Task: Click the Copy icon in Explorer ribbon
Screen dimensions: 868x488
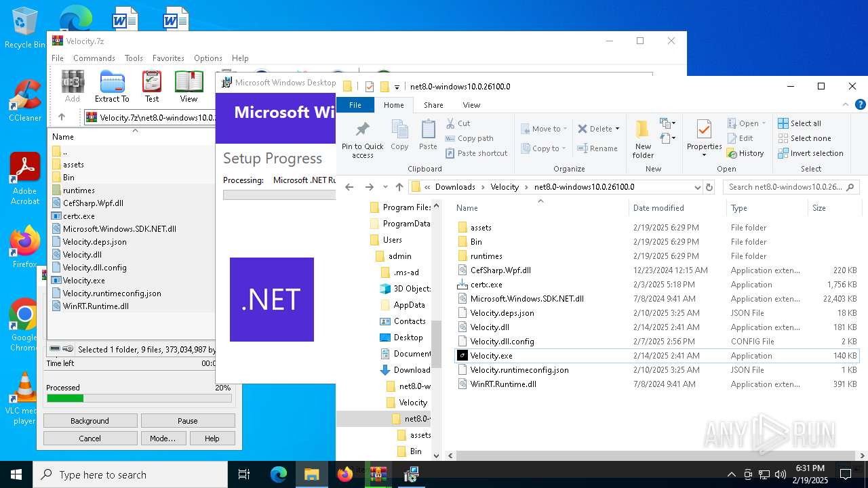Action: coord(399,136)
